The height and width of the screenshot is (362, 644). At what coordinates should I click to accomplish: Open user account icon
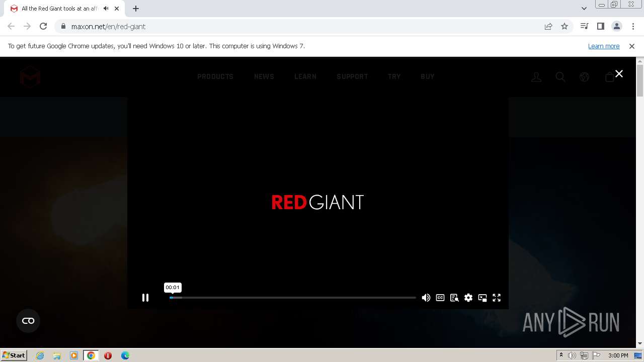click(x=536, y=77)
